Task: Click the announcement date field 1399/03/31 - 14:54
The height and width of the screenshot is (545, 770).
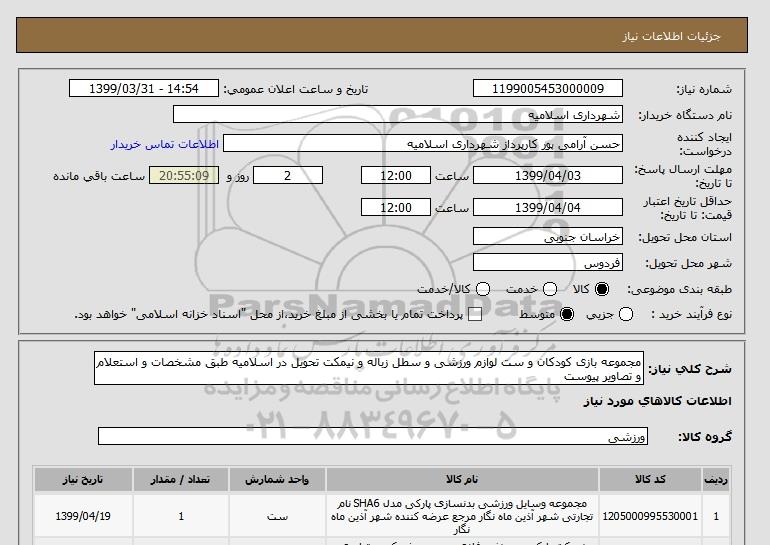Action: (144, 88)
